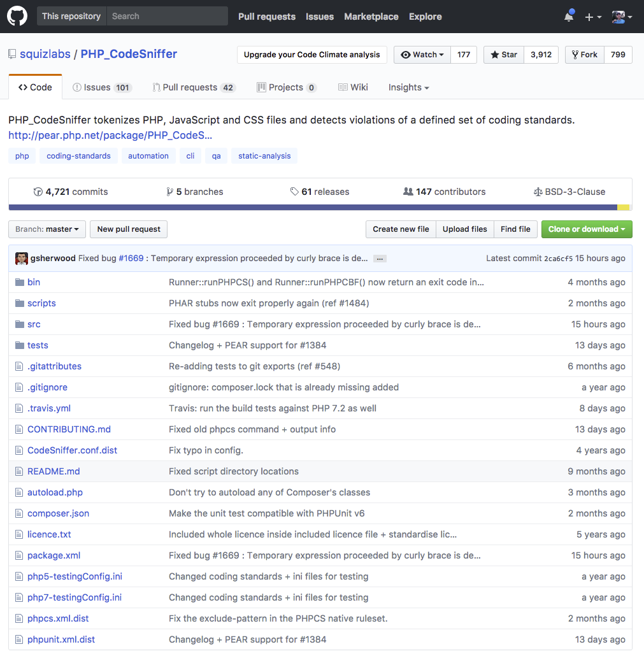Select the static-analysis topic tag

(264, 156)
